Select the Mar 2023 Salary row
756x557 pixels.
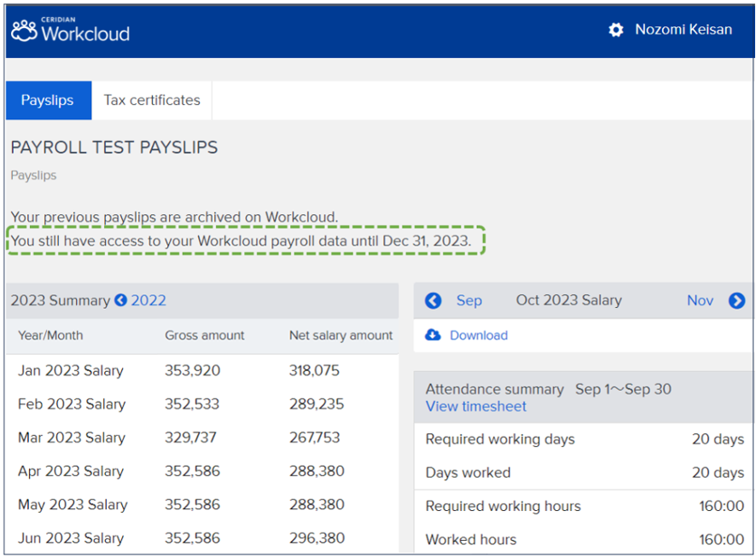pos(71,438)
